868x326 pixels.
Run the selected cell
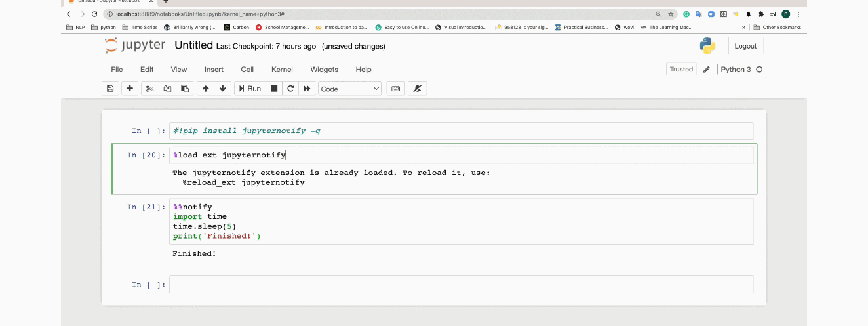(250, 89)
